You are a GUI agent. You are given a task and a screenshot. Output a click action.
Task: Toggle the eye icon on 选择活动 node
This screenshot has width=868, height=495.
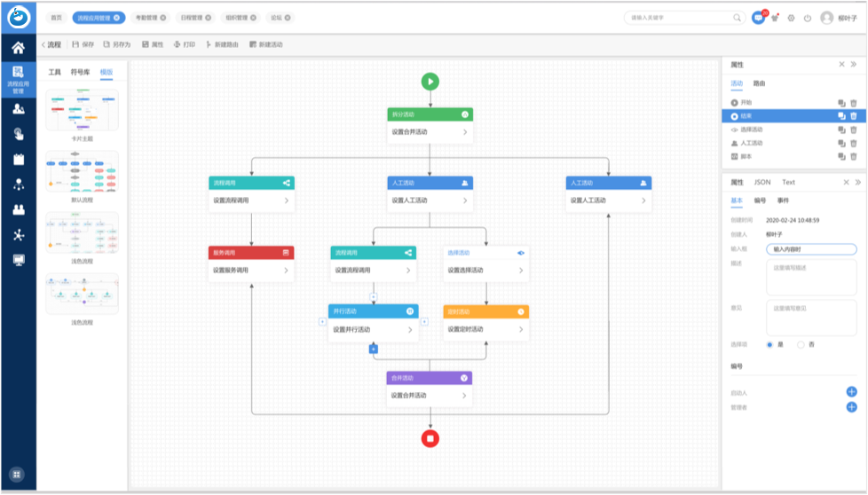(521, 253)
